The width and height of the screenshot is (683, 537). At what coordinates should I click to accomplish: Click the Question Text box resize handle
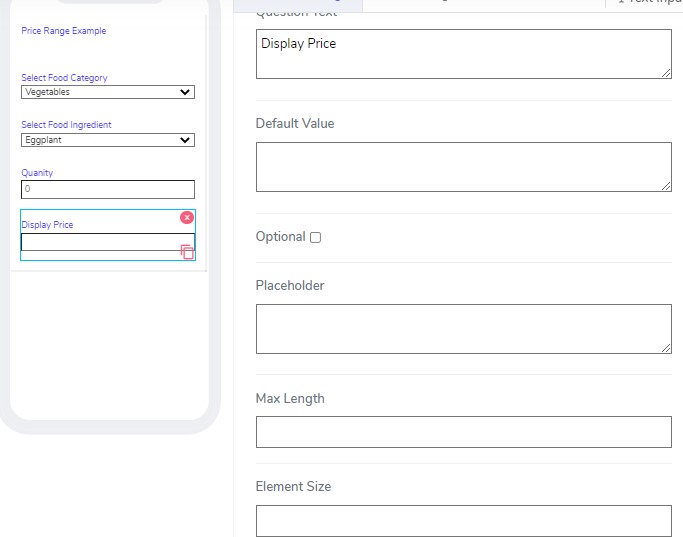pos(666,73)
